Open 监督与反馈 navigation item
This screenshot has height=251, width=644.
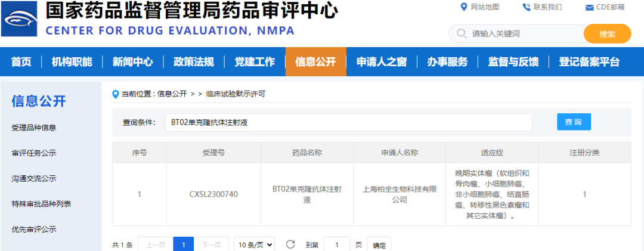coord(513,62)
